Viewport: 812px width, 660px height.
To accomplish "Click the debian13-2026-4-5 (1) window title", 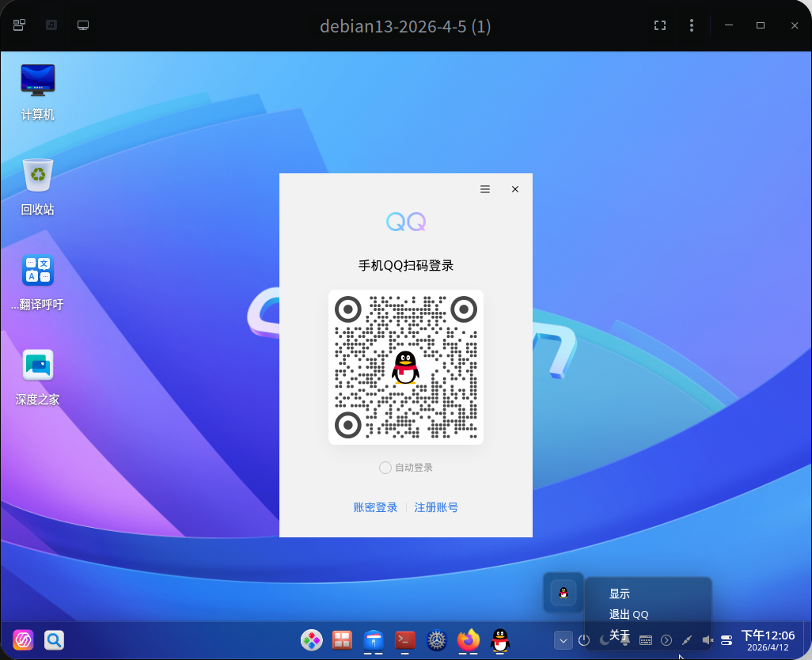I will pyautogui.click(x=405, y=26).
